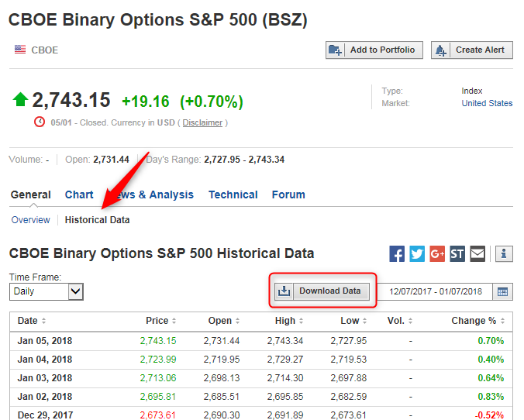The width and height of the screenshot is (524, 420).
Task: Open the Forum tab
Action: (x=288, y=195)
